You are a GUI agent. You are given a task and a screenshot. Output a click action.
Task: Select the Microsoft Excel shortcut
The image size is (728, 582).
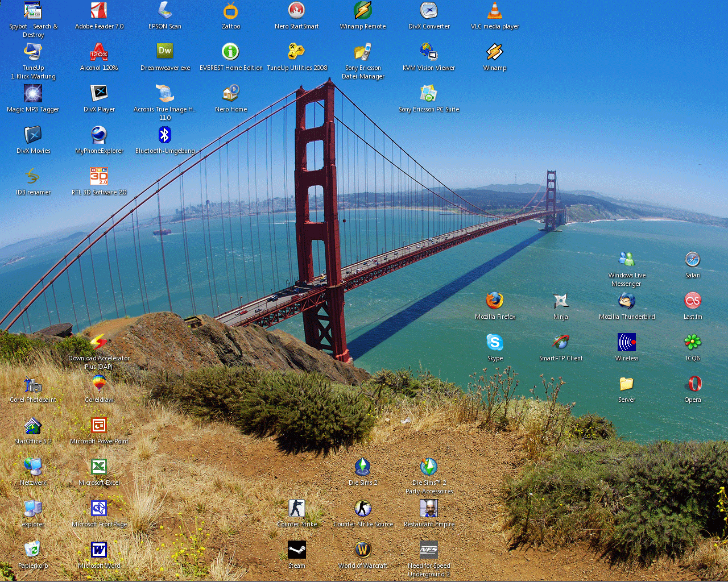click(x=99, y=467)
